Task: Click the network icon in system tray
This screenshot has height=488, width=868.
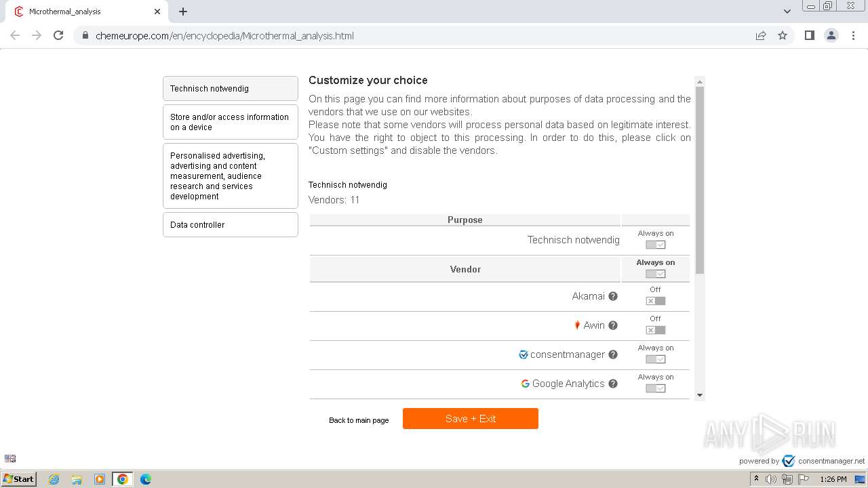Action: (x=787, y=479)
